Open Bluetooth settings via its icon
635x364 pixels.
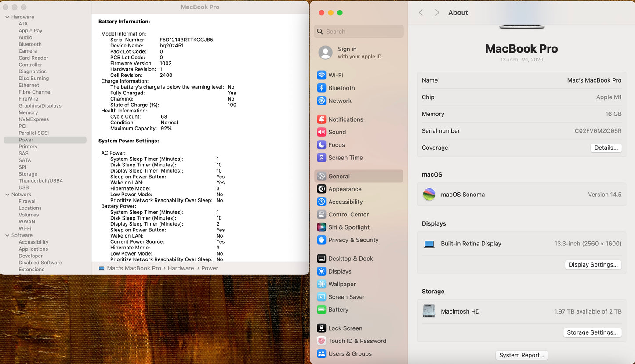pyautogui.click(x=321, y=88)
